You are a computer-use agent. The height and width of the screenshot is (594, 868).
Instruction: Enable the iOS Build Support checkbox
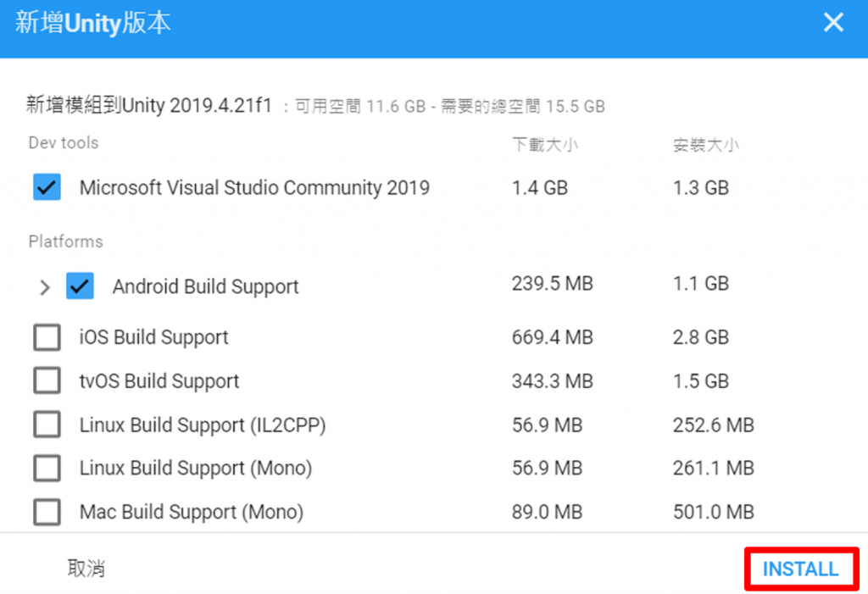[47, 336]
